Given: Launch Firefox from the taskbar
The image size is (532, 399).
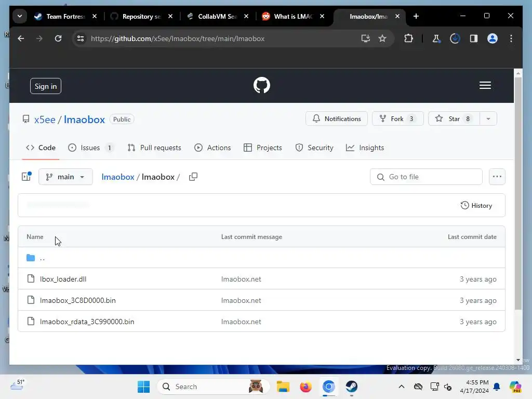Looking at the screenshot, I should pos(305,387).
